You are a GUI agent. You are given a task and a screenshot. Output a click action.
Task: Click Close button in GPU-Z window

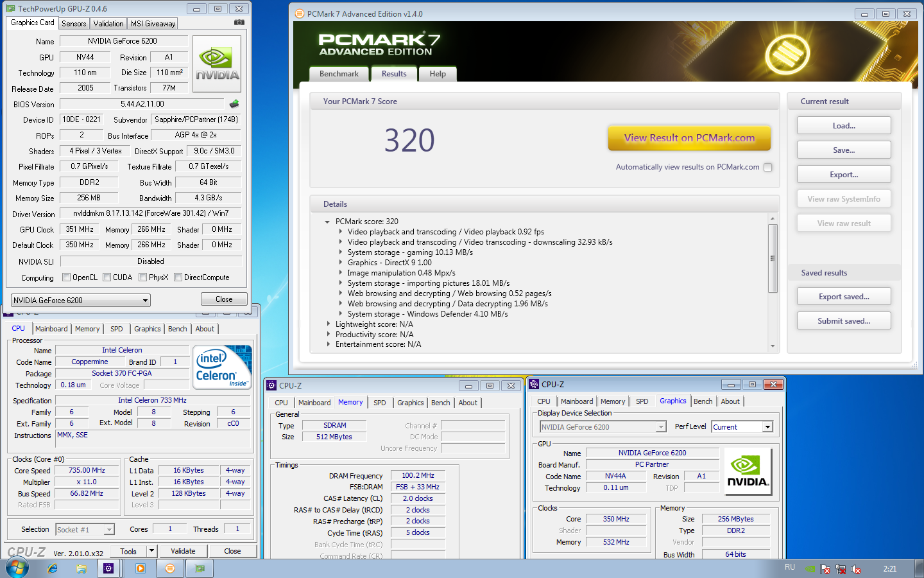pos(224,299)
